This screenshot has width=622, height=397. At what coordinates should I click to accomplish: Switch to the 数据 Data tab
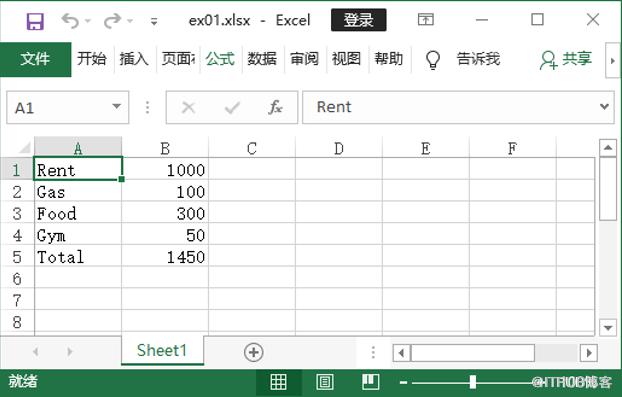coord(262,59)
